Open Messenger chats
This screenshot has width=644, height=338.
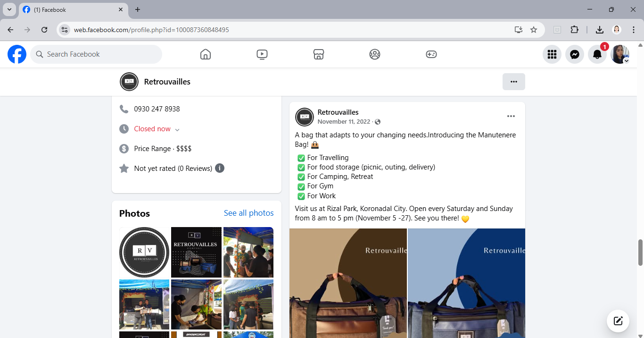tap(575, 54)
